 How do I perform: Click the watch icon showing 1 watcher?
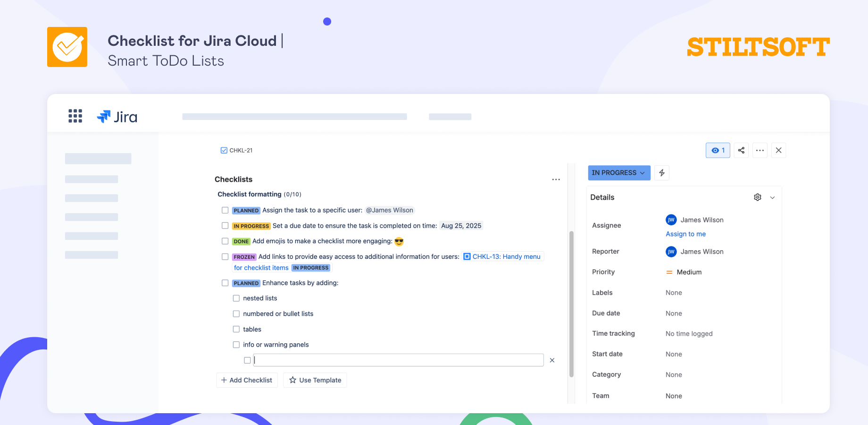coord(718,150)
